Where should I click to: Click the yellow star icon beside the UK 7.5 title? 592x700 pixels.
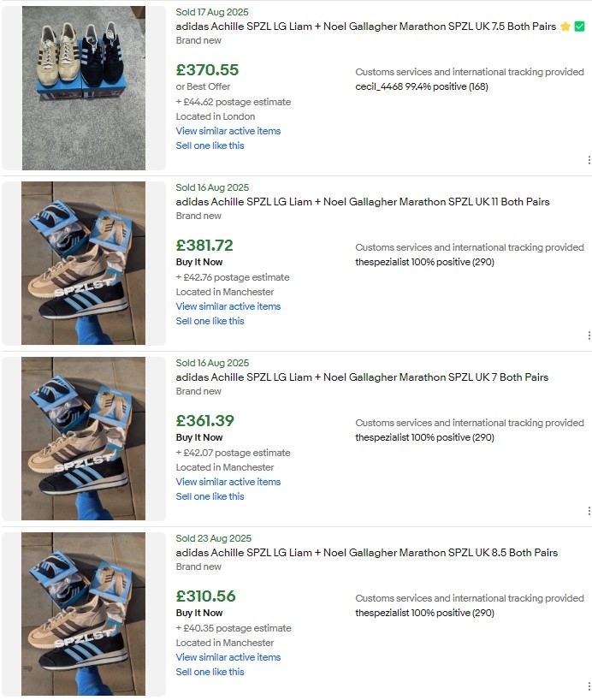click(565, 27)
